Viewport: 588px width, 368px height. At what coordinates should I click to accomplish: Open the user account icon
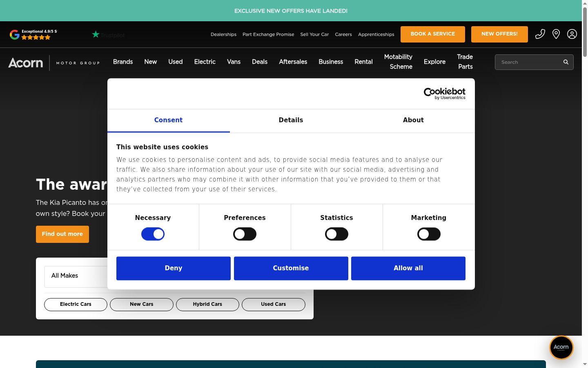[572, 34]
